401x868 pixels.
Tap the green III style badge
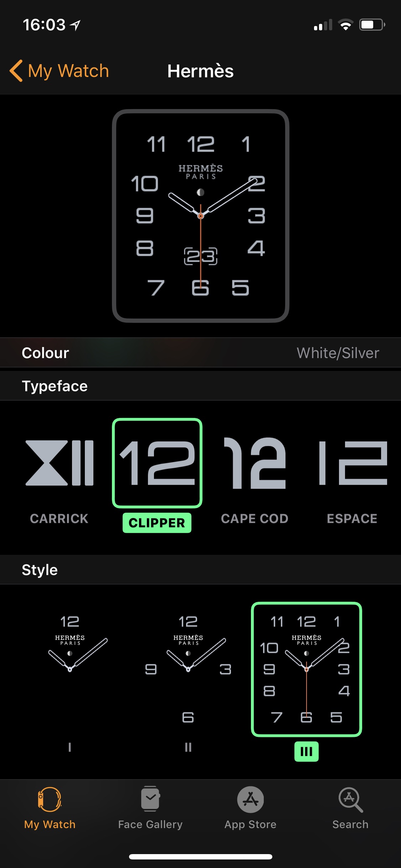click(x=307, y=751)
